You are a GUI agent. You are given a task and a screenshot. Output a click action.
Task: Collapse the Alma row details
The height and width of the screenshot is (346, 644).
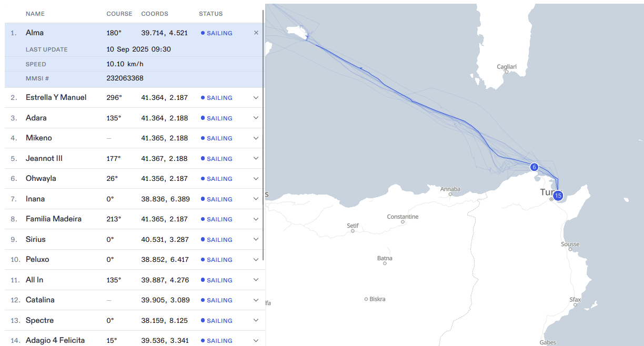tap(256, 33)
